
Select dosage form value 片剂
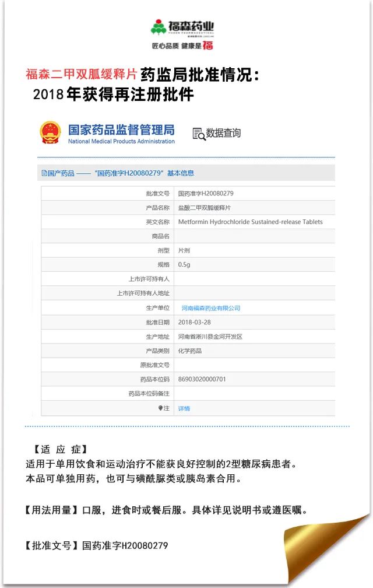pyautogui.click(x=184, y=250)
